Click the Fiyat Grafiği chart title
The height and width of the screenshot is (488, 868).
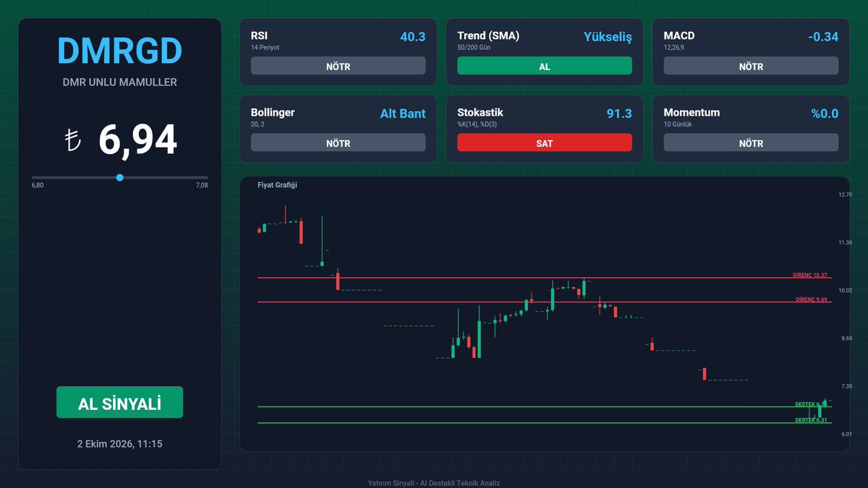[x=278, y=185]
